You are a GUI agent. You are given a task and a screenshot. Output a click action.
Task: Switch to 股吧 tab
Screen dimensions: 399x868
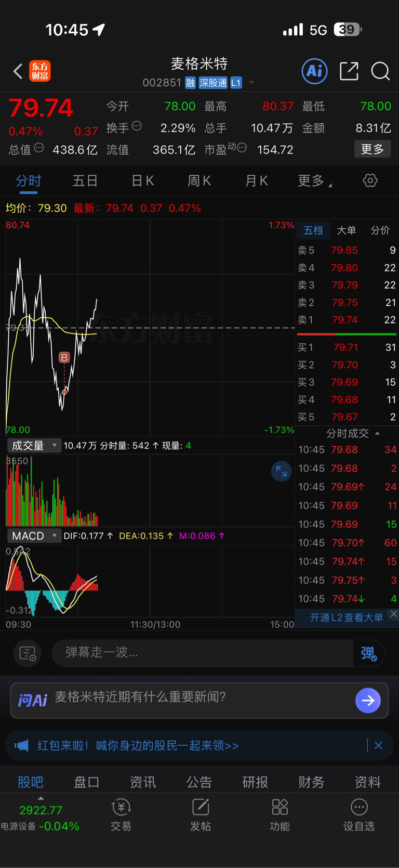click(x=31, y=782)
